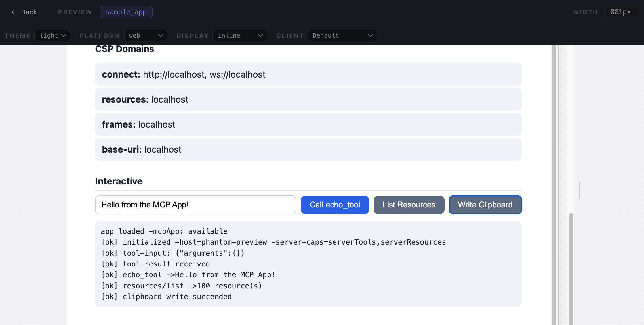Click the 'initialized -host=phantom-preview' log line

click(x=273, y=242)
